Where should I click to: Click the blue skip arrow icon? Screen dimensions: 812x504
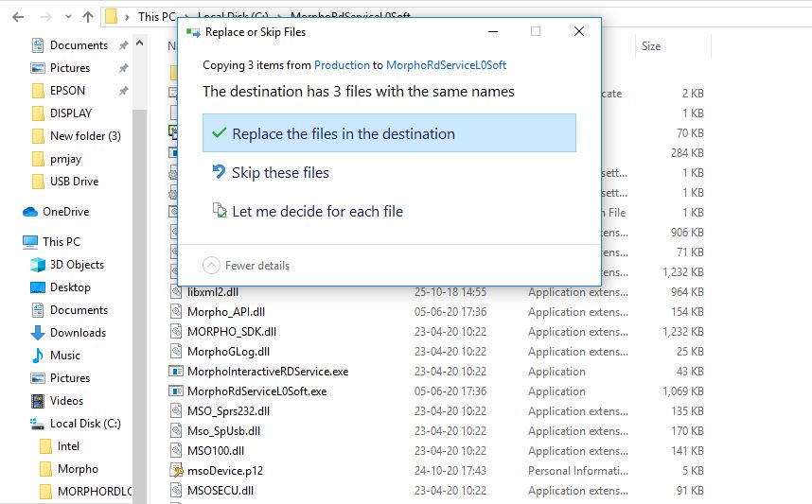(x=219, y=171)
